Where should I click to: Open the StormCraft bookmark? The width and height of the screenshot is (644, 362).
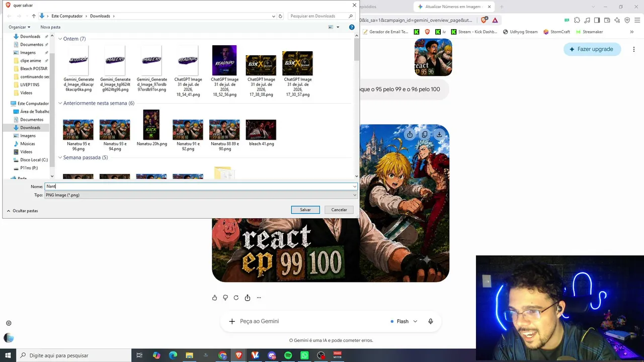(x=557, y=32)
